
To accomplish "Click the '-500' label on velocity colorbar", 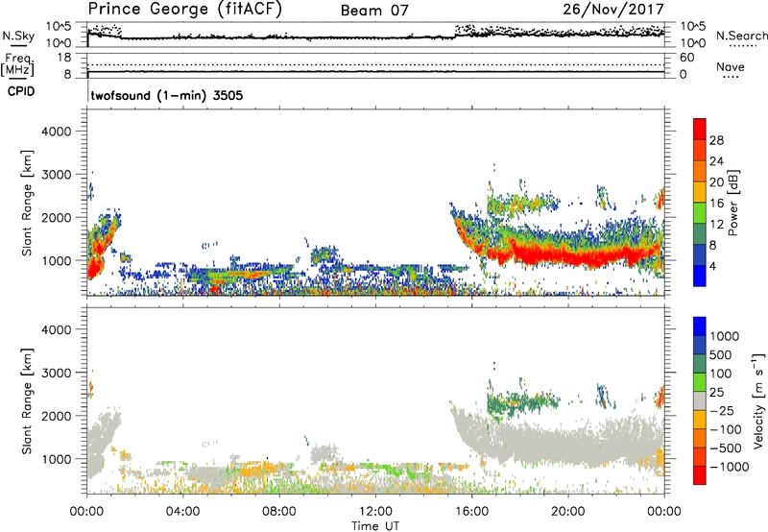I will [x=726, y=448].
